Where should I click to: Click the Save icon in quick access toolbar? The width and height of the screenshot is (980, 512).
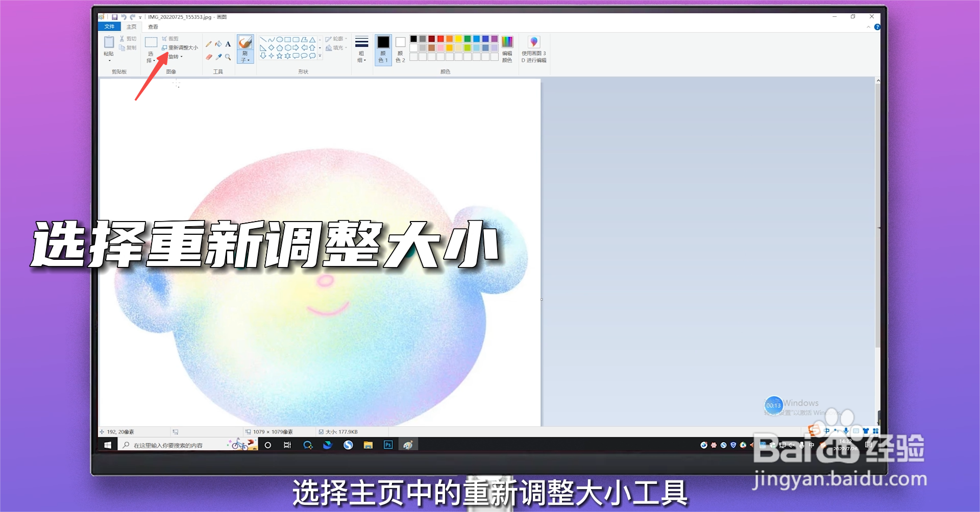[114, 17]
